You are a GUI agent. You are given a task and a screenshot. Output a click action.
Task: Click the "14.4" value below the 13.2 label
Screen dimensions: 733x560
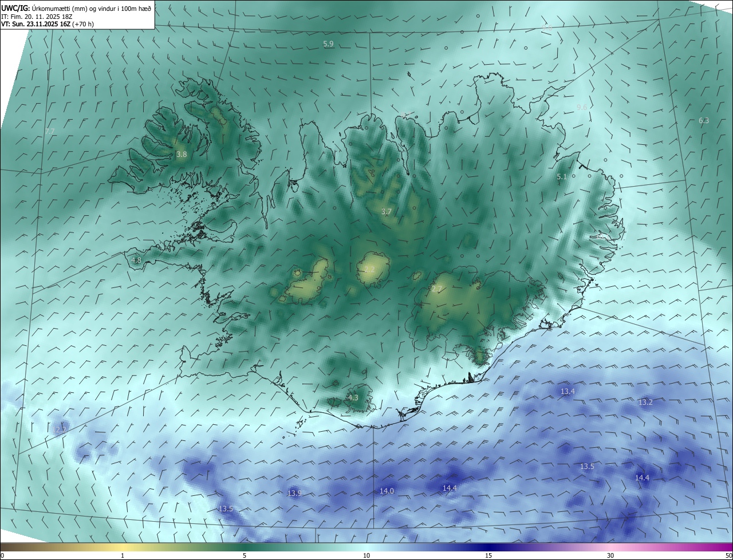coord(642,478)
